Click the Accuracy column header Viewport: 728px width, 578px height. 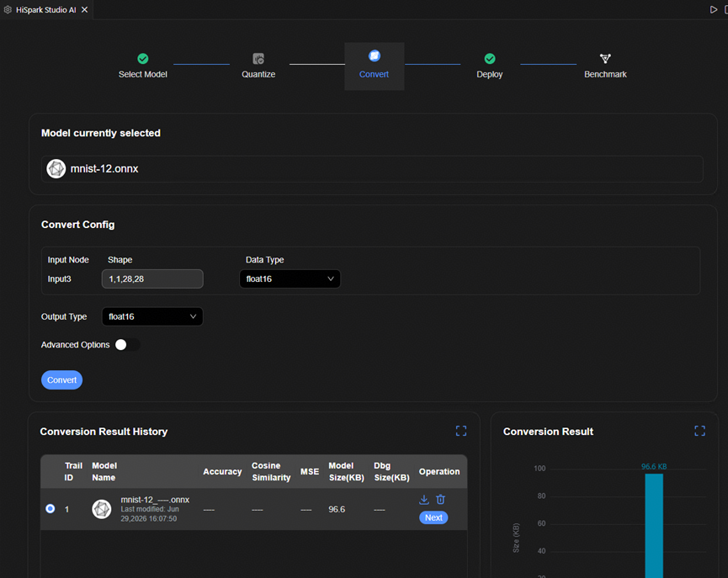222,472
